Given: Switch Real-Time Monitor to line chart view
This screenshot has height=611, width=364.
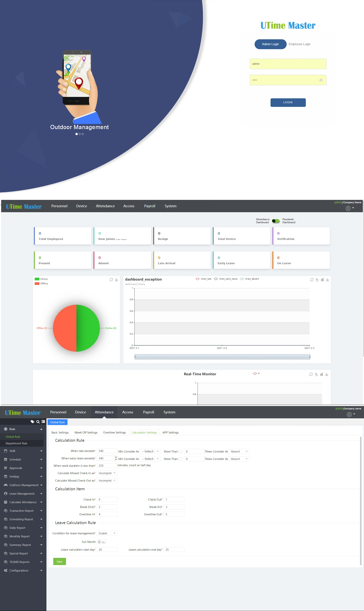Looking at the screenshot, I should tap(316, 374).
